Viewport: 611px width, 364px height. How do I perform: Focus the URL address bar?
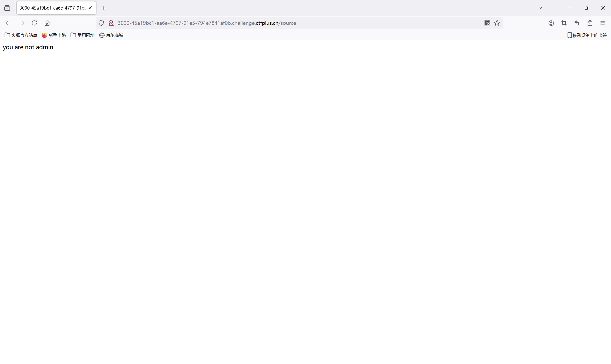coord(299,23)
